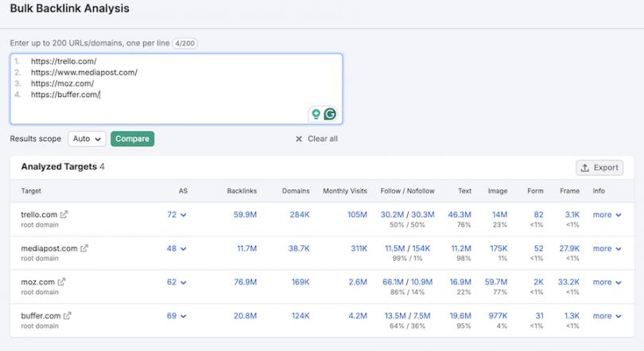Click mediapost.com frame links value 27.9K

(x=569, y=248)
